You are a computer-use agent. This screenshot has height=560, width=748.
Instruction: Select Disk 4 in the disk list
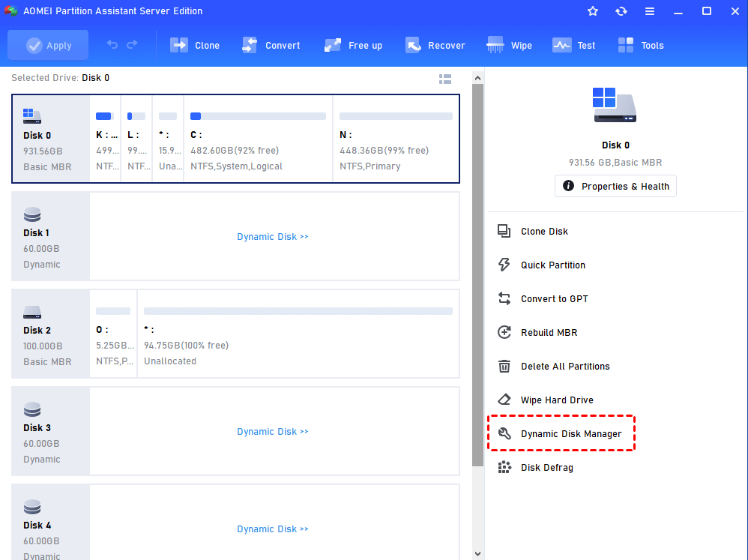tap(50, 523)
